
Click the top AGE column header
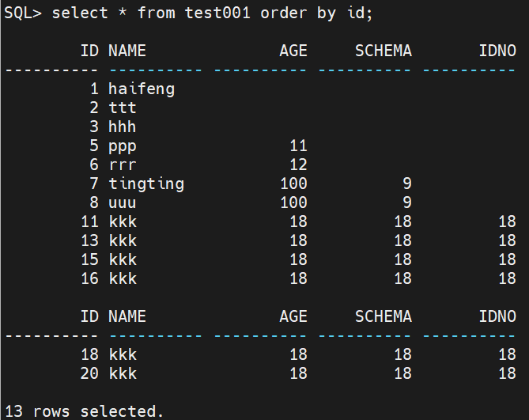[293, 51]
